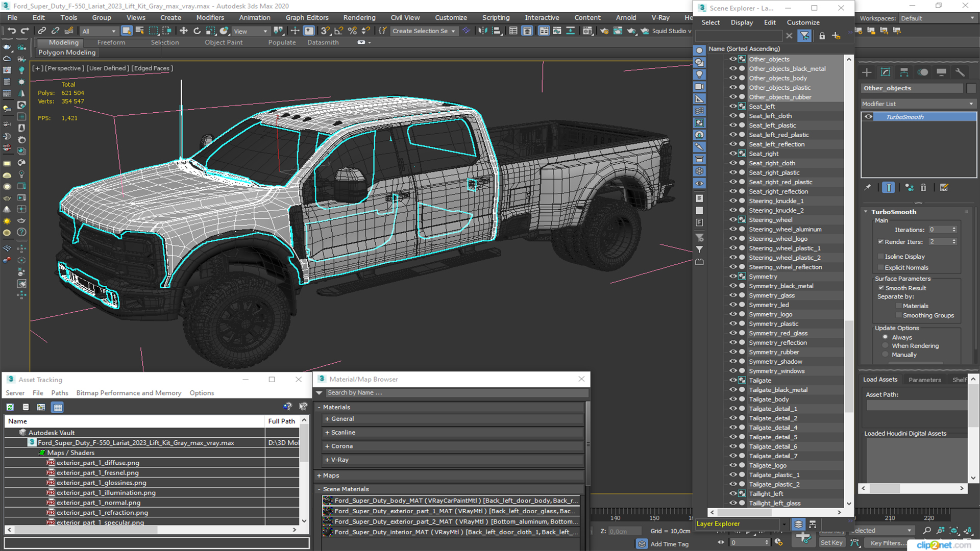Open Bitmap Performance and Memory menu
Viewport: 980px width, 551px height.
coord(129,393)
